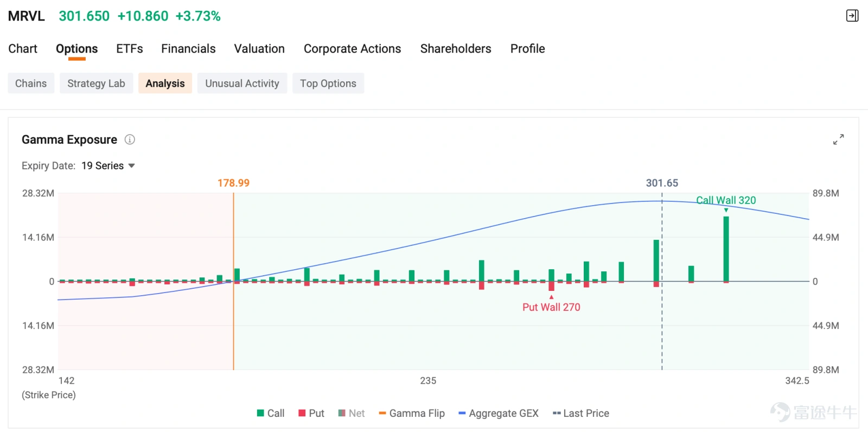The image size is (868, 432).
Task: Select the Chains sub-tab
Action: tap(31, 84)
